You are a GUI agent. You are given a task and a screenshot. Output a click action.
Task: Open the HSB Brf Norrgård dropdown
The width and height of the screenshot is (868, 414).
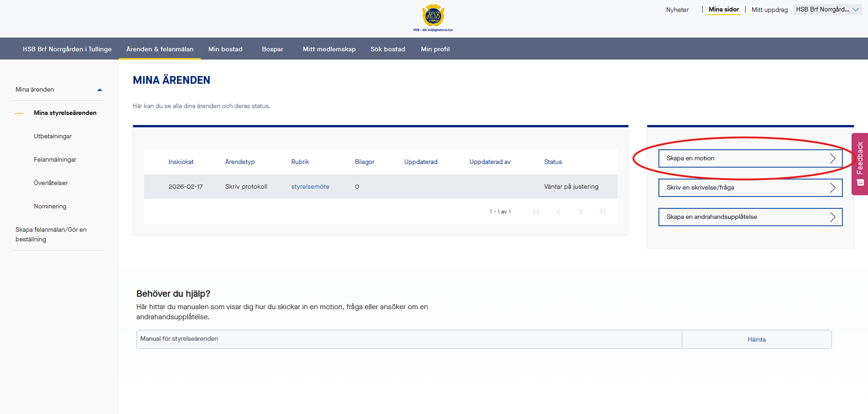tap(827, 10)
